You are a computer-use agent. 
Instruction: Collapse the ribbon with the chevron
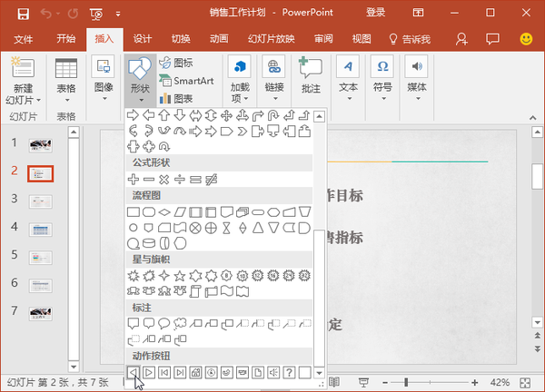(533, 118)
